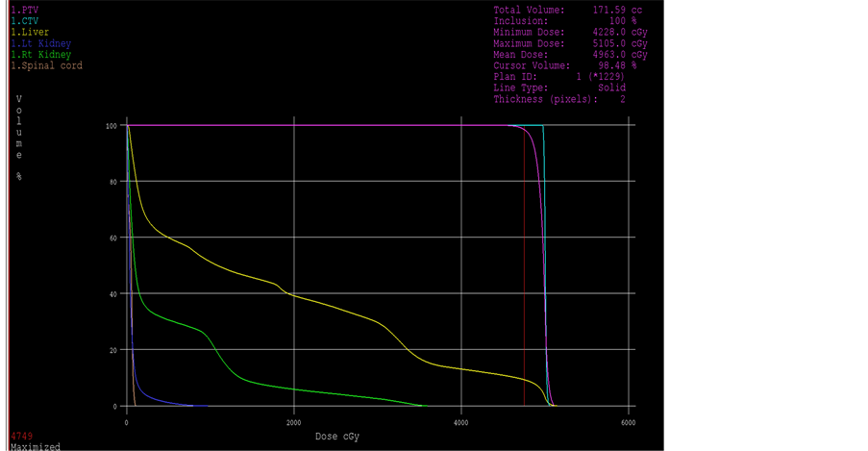The image size is (868, 451).
Task: Pick the 1.Rt Kidney legend item
Action: pyautogui.click(x=41, y=55)
